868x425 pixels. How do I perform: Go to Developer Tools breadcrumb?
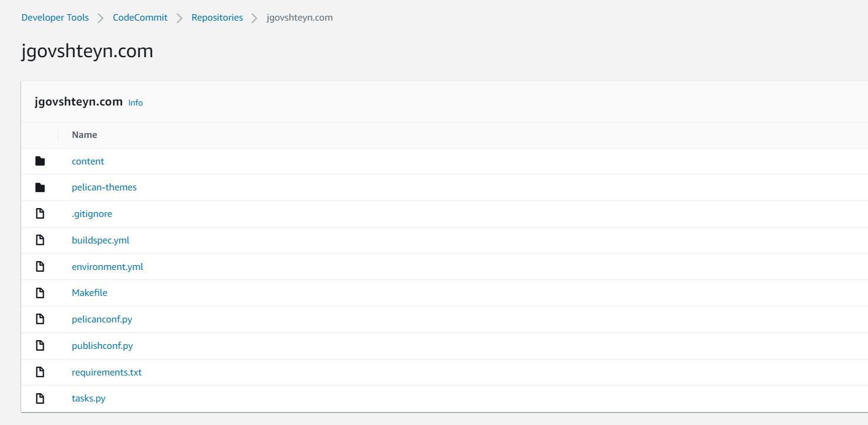55,18
